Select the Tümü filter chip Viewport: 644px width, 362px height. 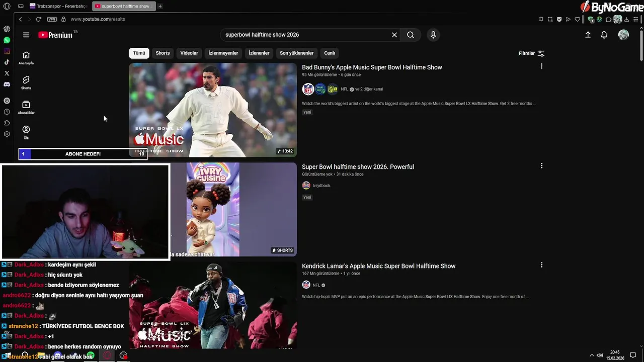[139, 53]
